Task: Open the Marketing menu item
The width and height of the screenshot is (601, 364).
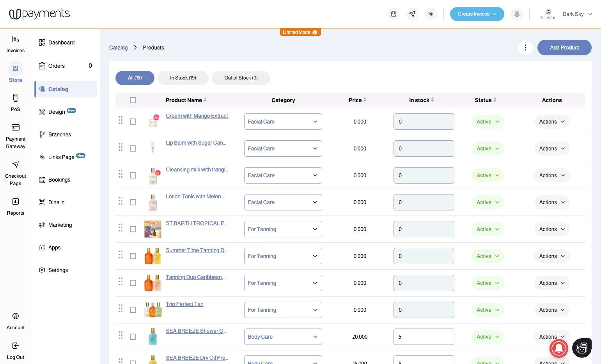Action: click(66, 225)
